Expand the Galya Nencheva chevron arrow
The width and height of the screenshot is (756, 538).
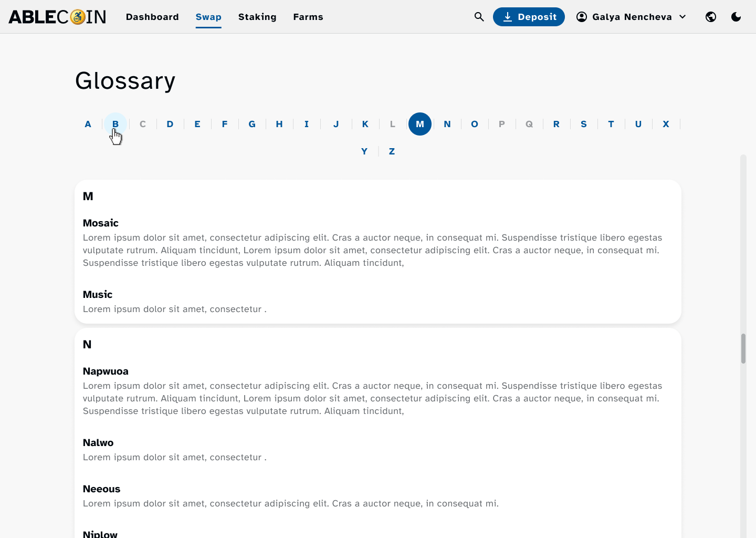pyautogui.click(x=682, y=17)
